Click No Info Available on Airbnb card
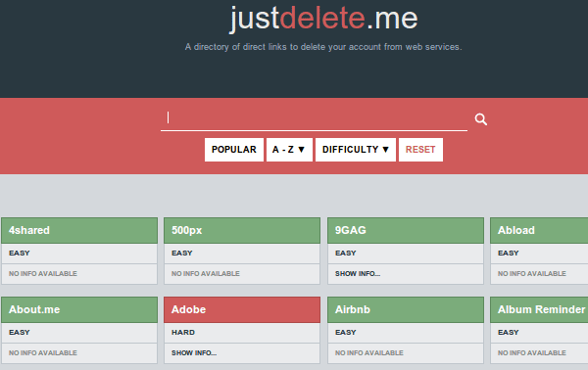The image size is (588, 370). (x=369, y=353)
